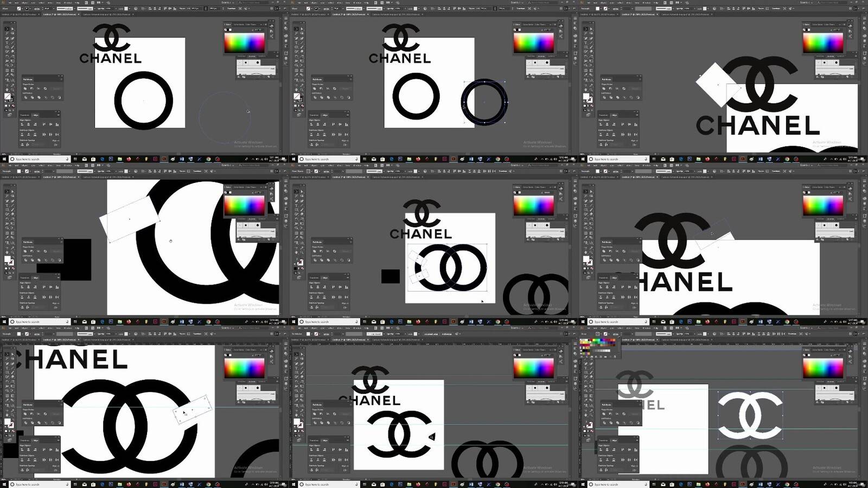Viewport: 868px width, 488px height.
Task: Open Chrome from taskbar in top-left screenshot
Action: click(208, 159)
